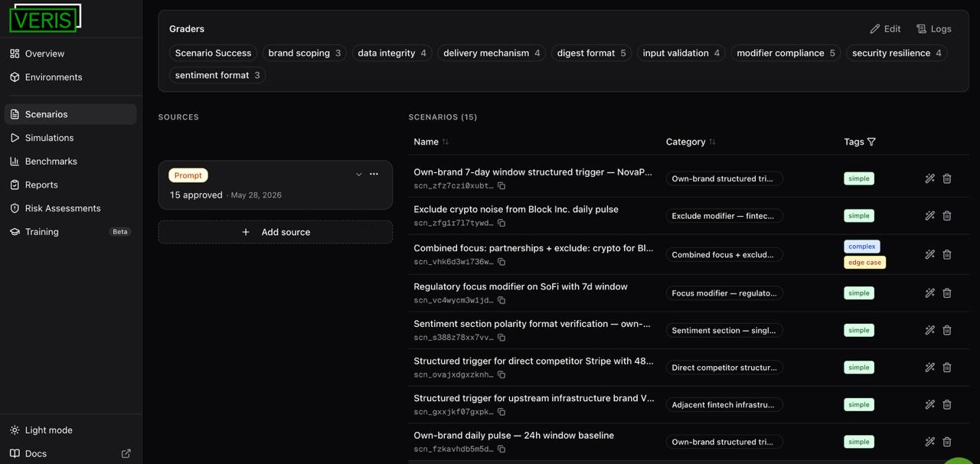Viewport: 980px width, 464px height.
Task: Open the Reports section
Action: (70, 185)
